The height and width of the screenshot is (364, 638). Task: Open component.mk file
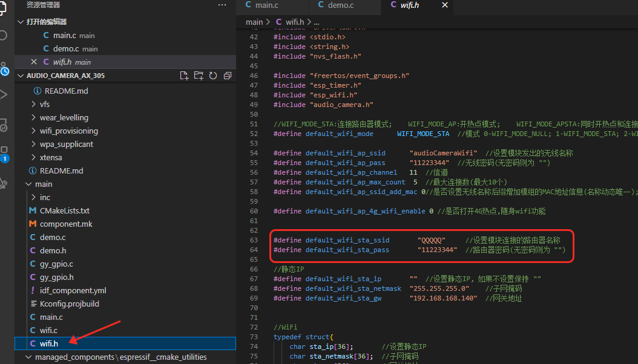(x=125, y=224)
